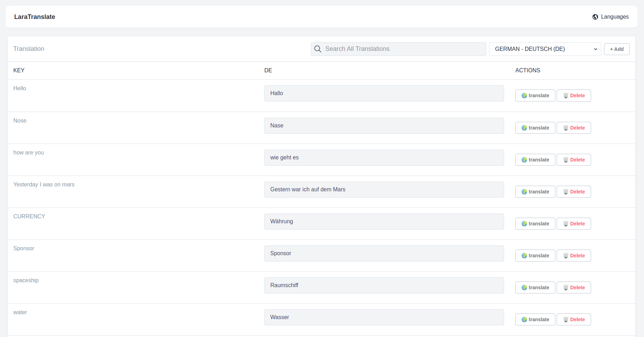Edit the Sponsor translation input field

point(384,253)
